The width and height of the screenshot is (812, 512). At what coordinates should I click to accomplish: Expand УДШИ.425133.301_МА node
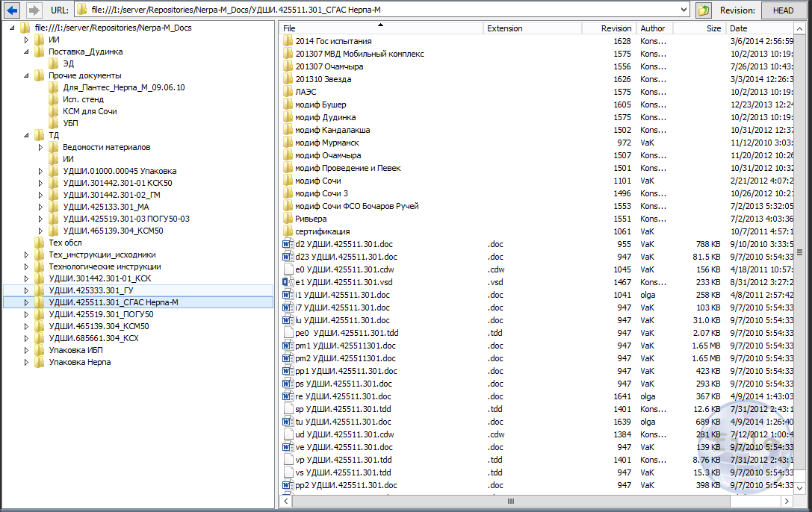click(x=40, y=207)
